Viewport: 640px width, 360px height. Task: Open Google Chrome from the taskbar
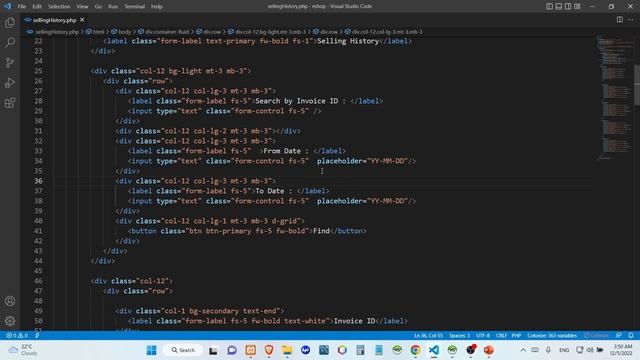click(416, 350)
